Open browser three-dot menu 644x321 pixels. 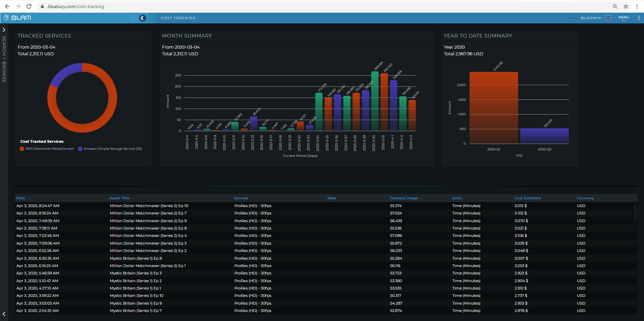tap(637, 6)
